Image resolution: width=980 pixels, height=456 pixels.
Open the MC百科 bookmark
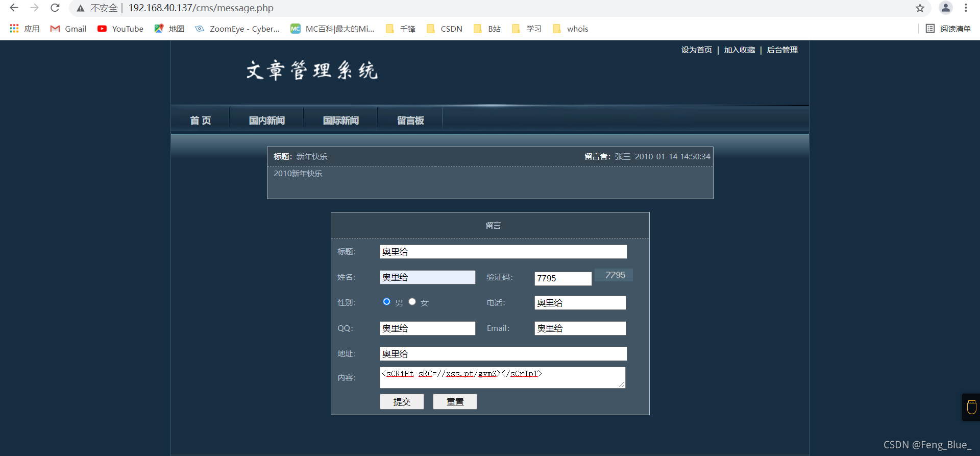point(332,29)
